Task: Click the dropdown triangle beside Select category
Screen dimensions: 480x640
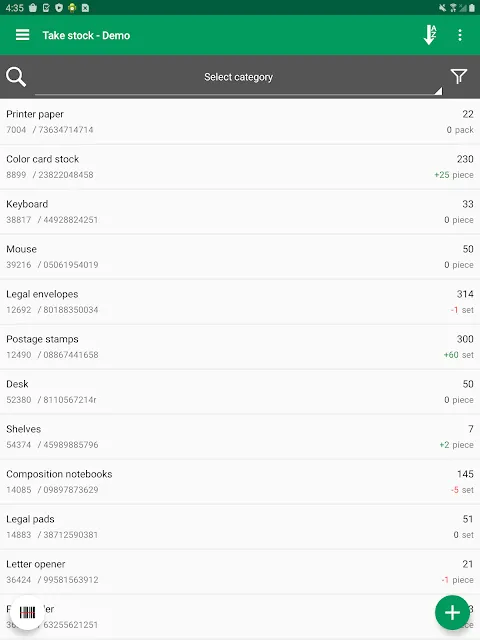Action: click(x=438, y=91)
